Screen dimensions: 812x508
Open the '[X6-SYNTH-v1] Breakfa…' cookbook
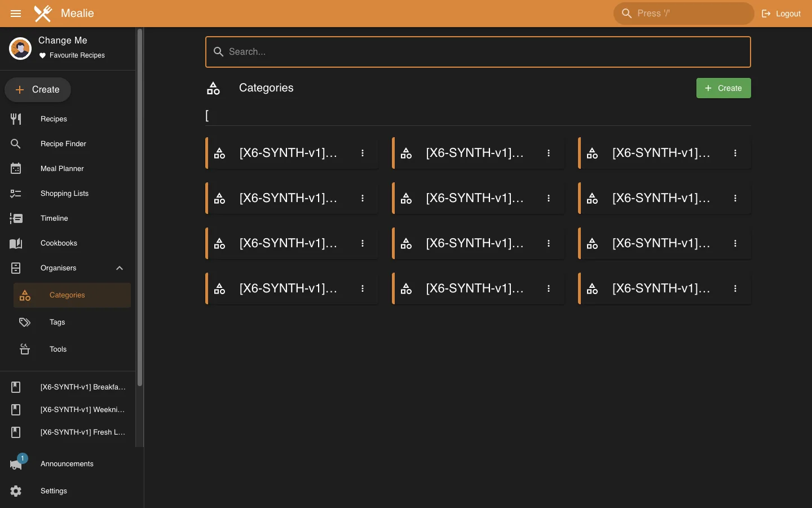68,387
